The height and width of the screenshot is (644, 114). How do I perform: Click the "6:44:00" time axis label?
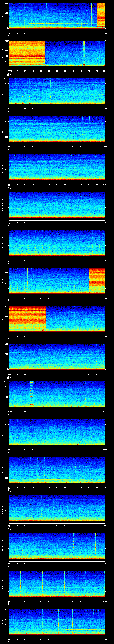click(x=9, y=601)
